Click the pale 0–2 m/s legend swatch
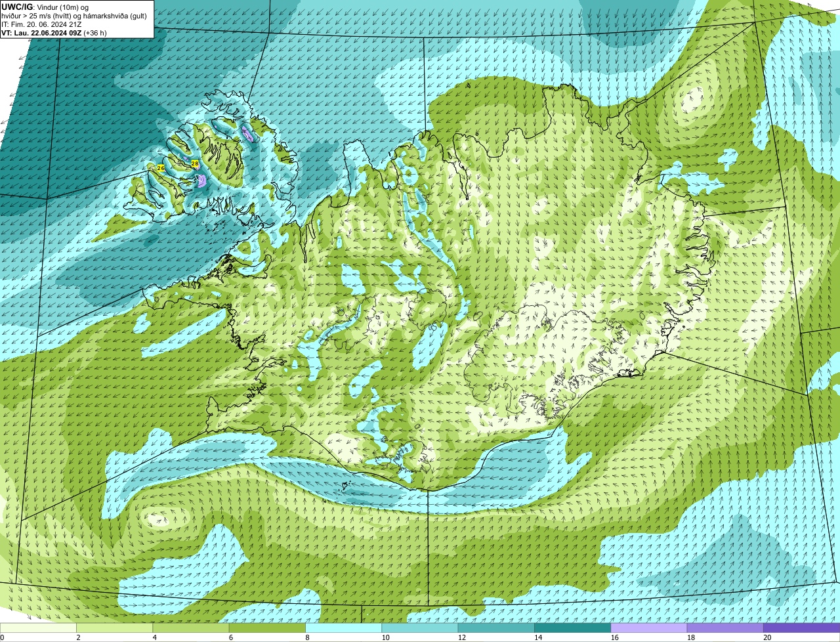Viewport: 840px width, 642px height. [x=38, y=628]
